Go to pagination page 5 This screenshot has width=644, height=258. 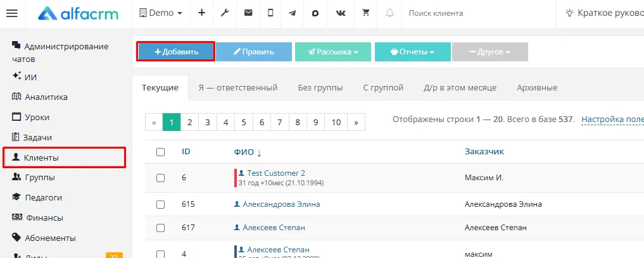(x=244, y=122)
